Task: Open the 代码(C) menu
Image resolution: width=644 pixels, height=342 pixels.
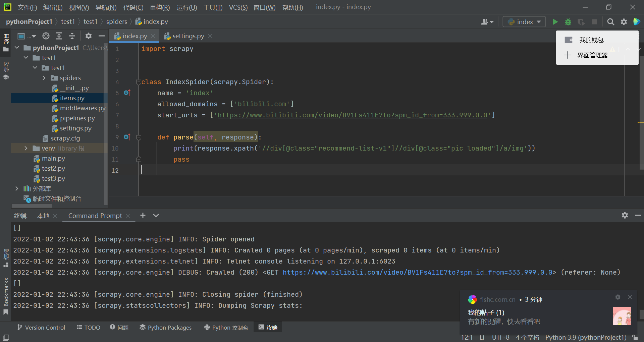Action: click(133, 7)
